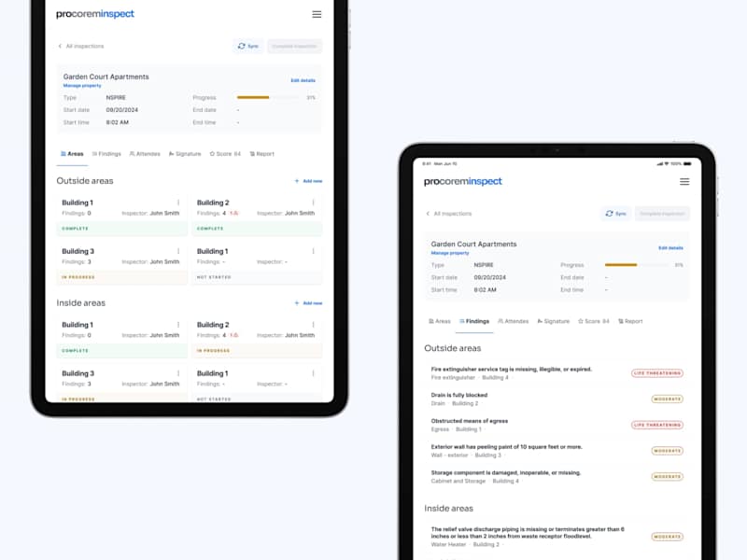
Task: Open hamburger menu on left tablet
Action: coord(317,14)
